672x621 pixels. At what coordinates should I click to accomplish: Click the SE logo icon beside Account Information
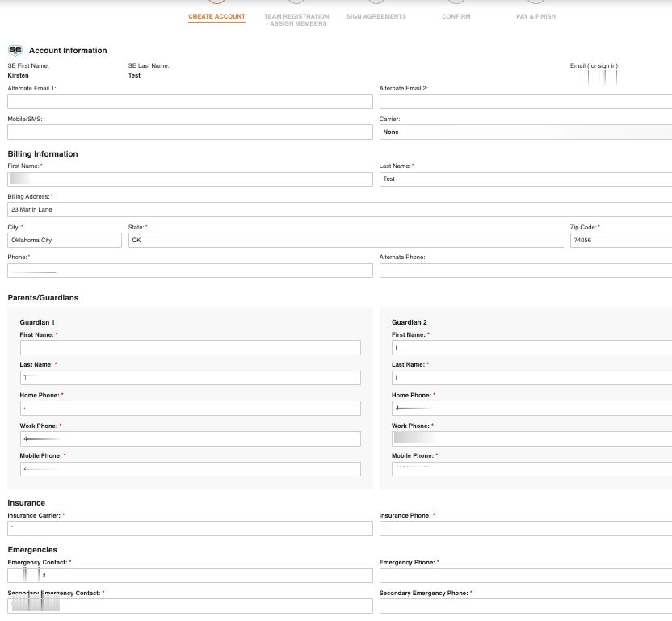(15, 50)
